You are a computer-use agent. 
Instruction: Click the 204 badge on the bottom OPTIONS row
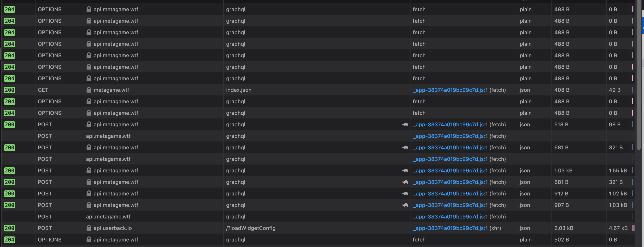coord(10,240)
